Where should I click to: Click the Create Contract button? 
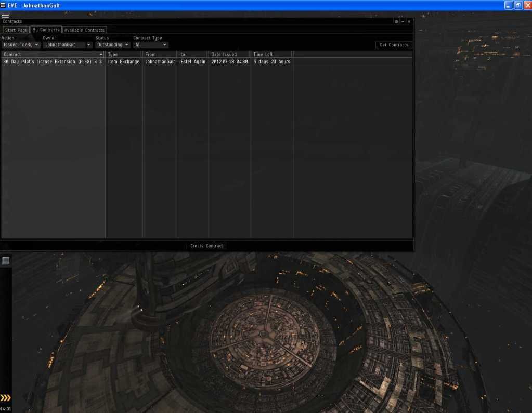[206, 246]
